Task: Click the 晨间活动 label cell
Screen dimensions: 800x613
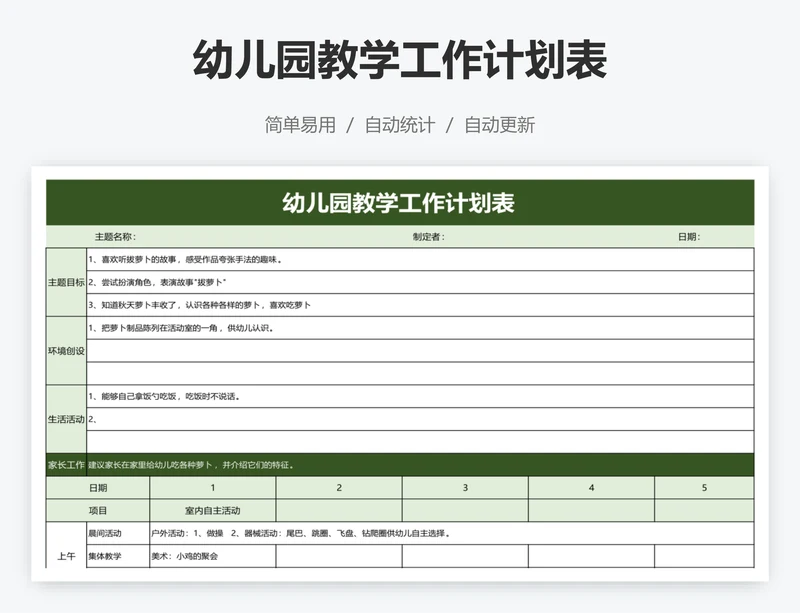Action: (x=118, y=533)
